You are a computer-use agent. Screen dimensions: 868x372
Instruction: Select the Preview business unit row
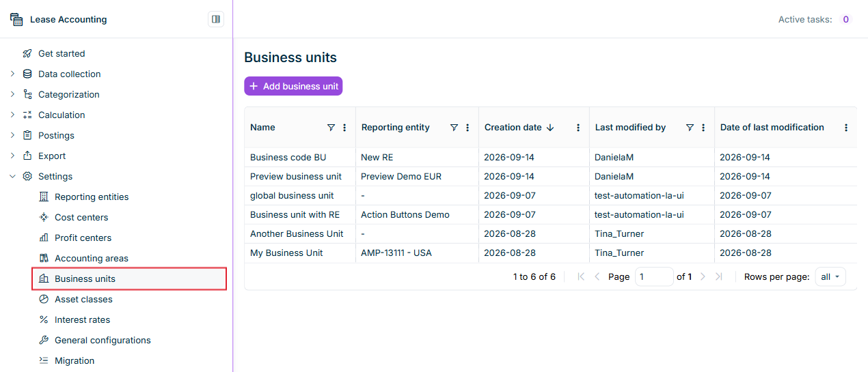pos(550,176)
